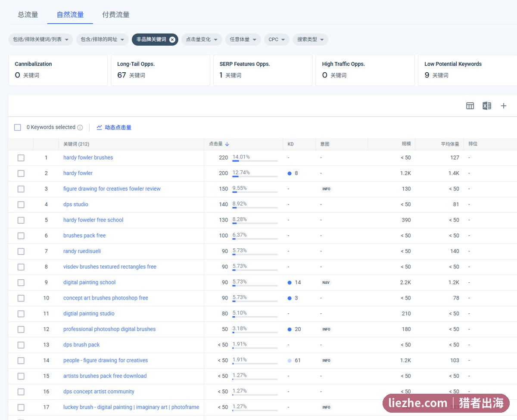Click the 12.74% traffic share bar
This screenshot has width=517, height=420.
[255, 176]
